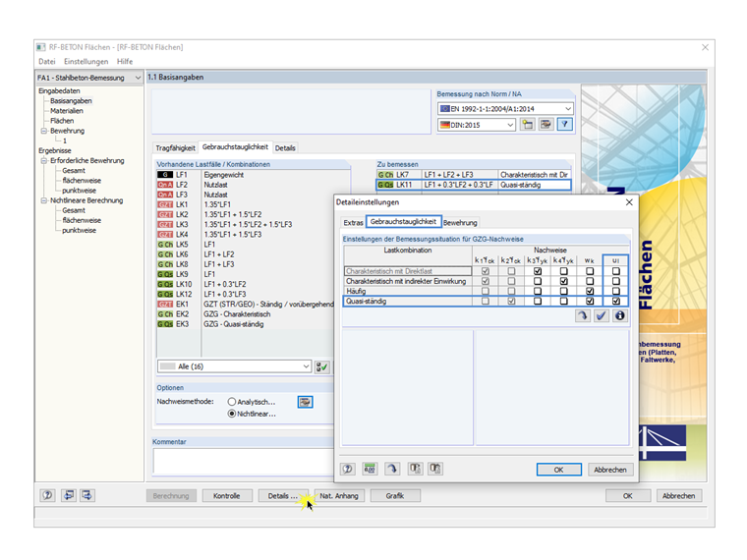This screenshot has height=560, width=747.
Task: Open info icon below Nachweise table
Action: [620, 315]
